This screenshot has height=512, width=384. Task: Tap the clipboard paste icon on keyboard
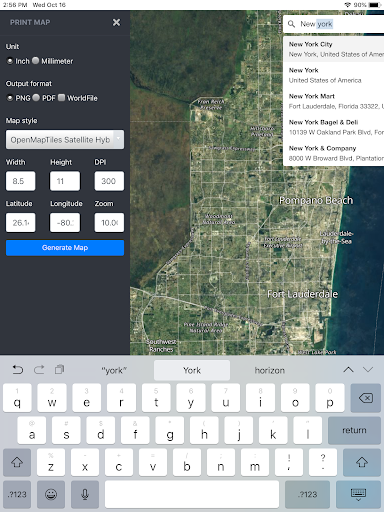point(60,370)
